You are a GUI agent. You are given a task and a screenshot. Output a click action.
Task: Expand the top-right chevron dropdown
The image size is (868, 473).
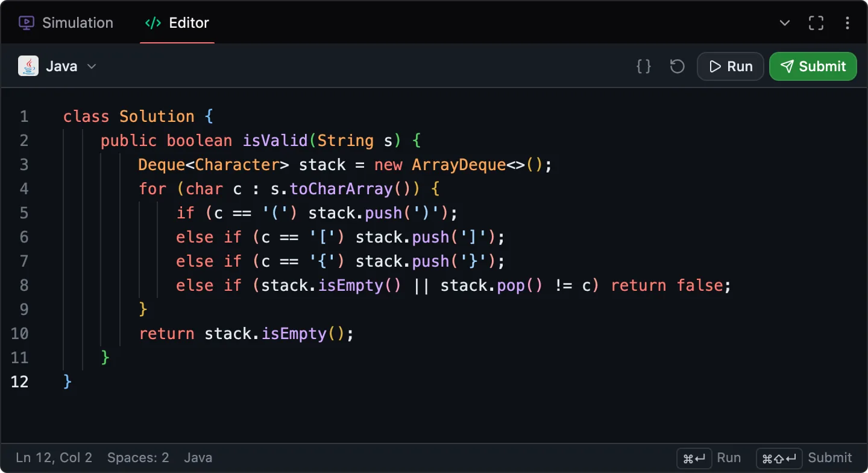tap(785, 23)
